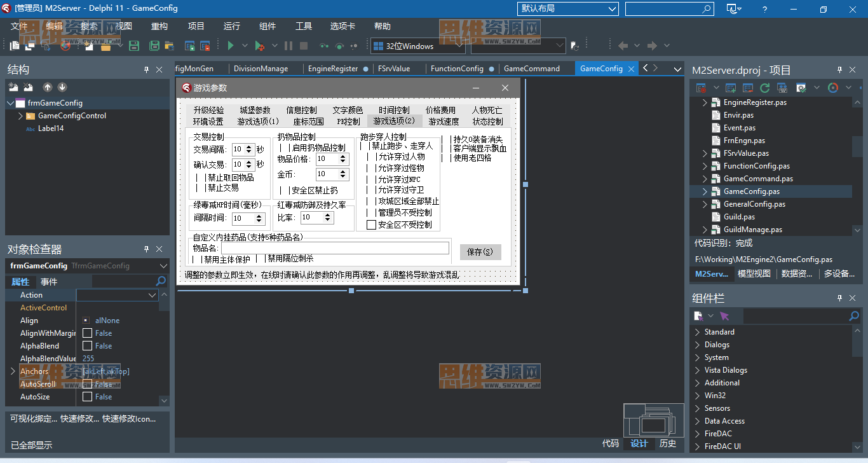Open the 工具 menu

(x=304, y=26)
